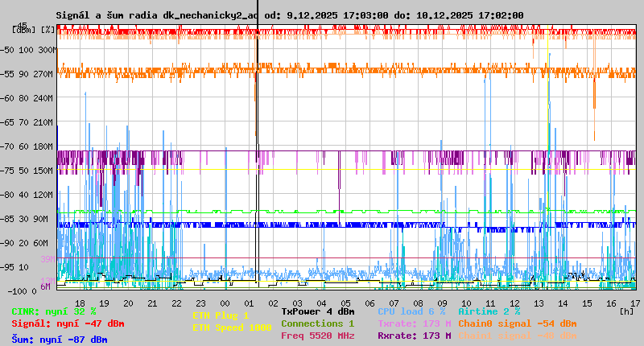The height and width of the screenshot is (346, 644).
Task: Click the black vertical marker line
Action: click(257, 161)
